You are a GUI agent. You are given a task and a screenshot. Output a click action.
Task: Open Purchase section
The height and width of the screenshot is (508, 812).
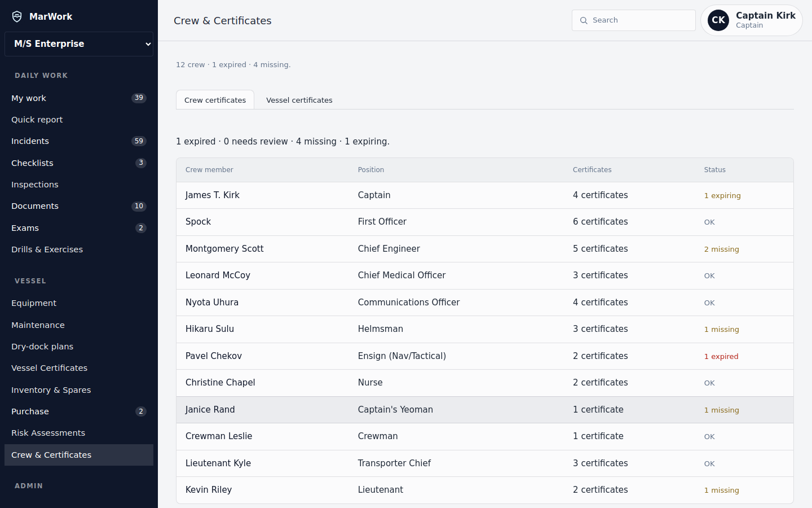pos(79,411)
